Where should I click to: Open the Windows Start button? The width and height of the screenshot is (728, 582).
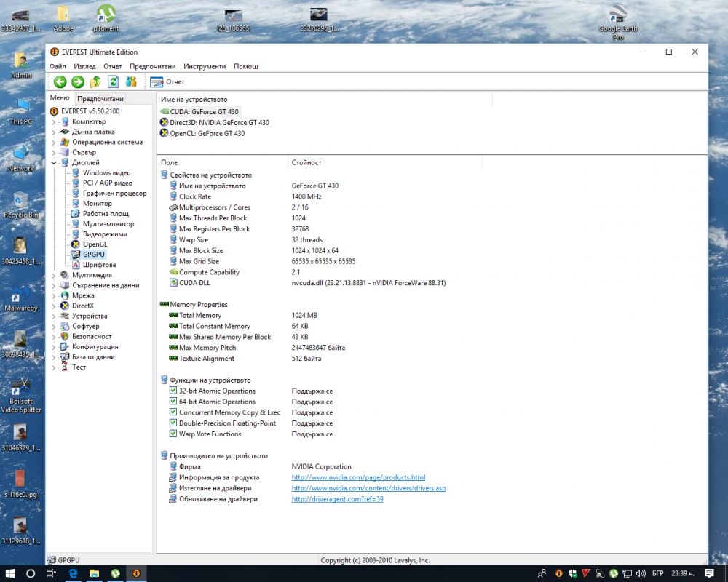pos(10,574)
